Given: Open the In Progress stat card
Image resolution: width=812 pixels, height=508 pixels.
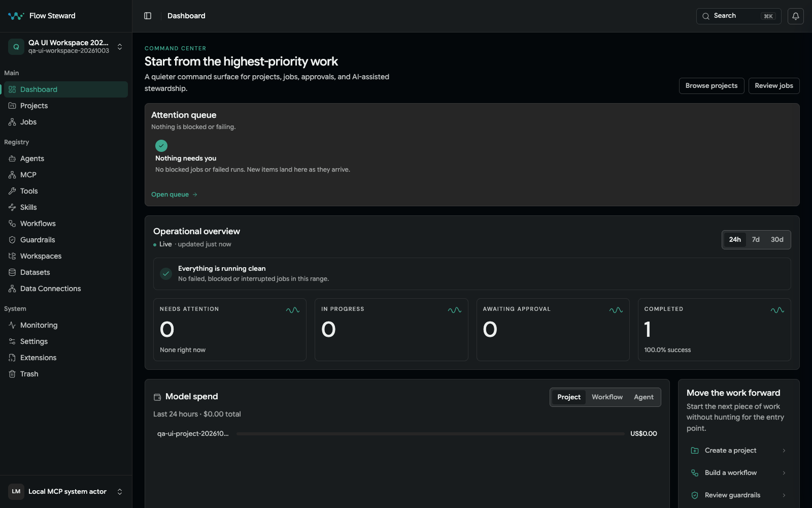Looking at the screenshot, I should (x=391, y=330).
